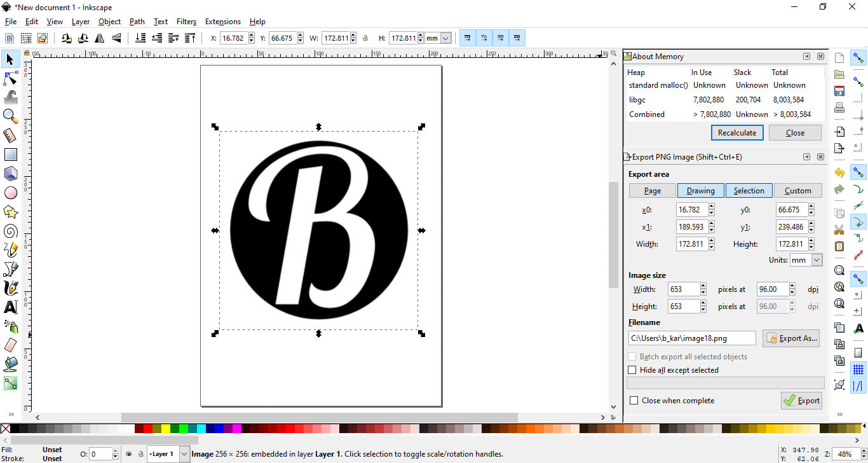This screenshot has height=463, width=868.
Task: Select the Text tool
Action: (10, 307)
